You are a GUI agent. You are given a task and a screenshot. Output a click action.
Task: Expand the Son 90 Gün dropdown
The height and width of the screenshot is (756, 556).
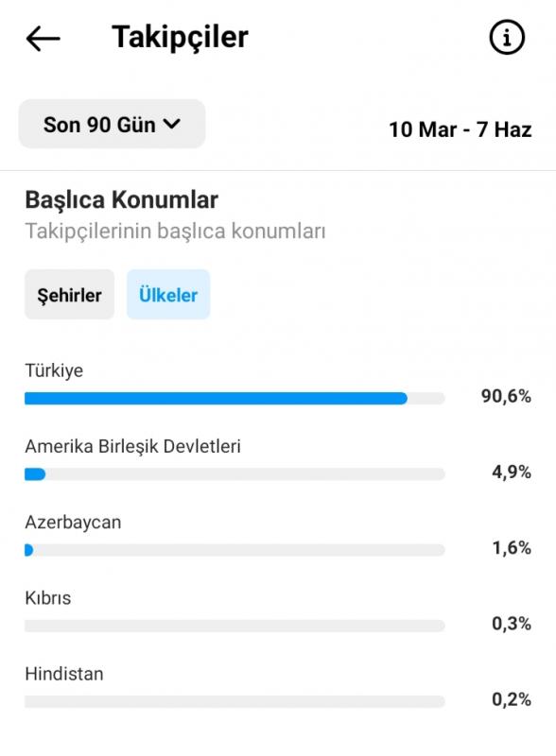tap(112, 125)
